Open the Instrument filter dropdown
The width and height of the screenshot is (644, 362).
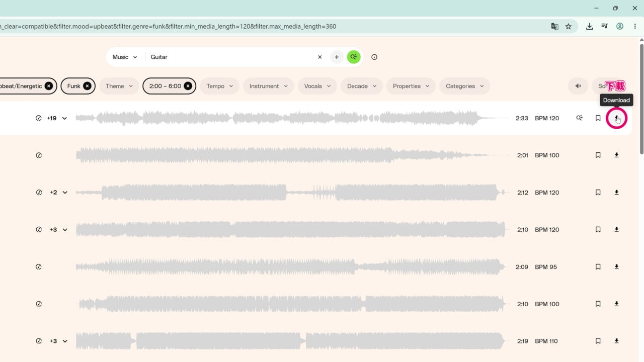click(x=269, y=86)
